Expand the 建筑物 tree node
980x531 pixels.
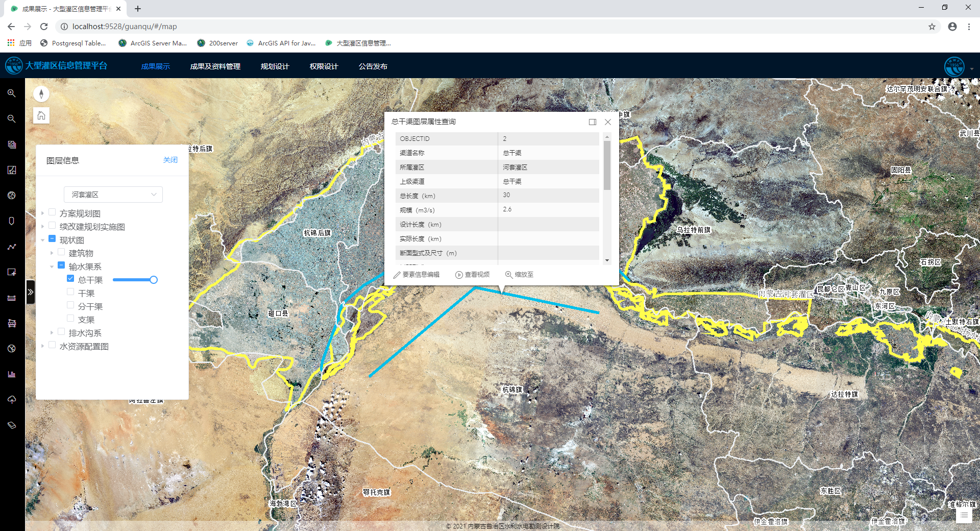(x=52, y=253)
